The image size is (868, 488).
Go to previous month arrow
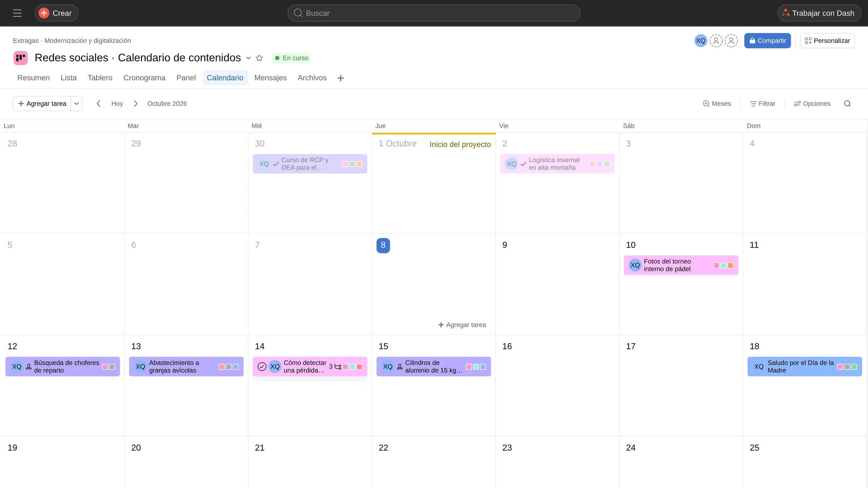tap(98, 104)
